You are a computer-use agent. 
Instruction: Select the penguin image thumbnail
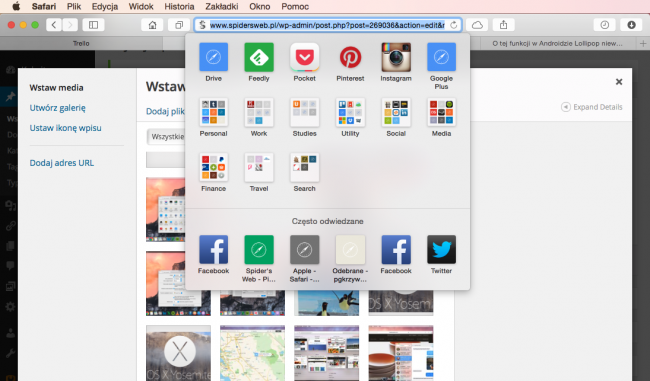pyautogui.click(x=327, y=303)
